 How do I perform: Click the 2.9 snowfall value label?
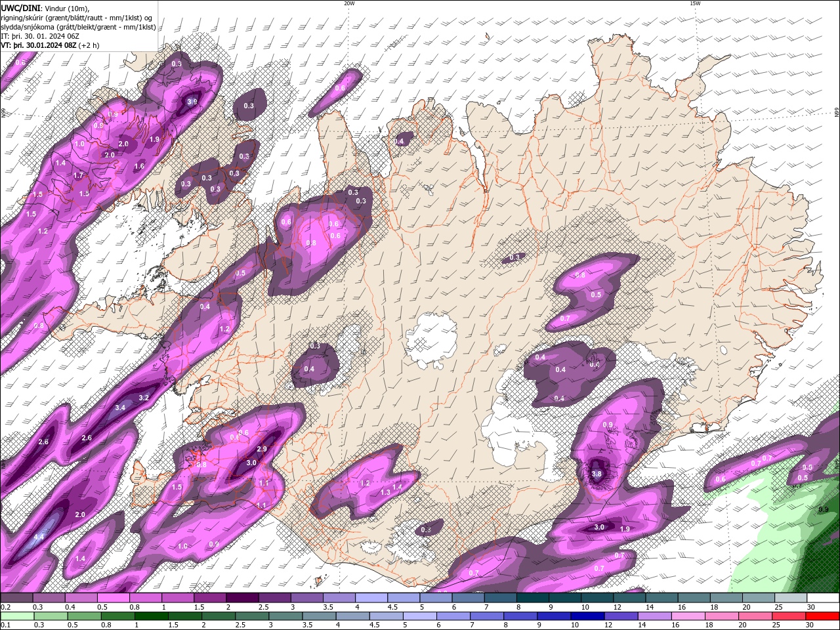point(261,449)
